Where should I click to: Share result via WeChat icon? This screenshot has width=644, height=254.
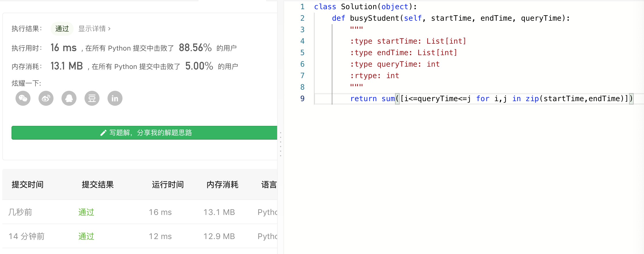[23, 99]
